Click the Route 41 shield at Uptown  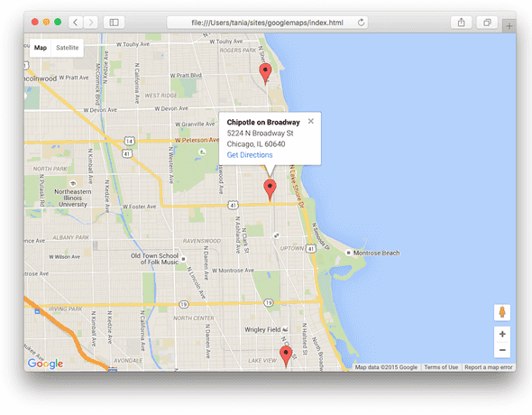click(x=310, y=249)
